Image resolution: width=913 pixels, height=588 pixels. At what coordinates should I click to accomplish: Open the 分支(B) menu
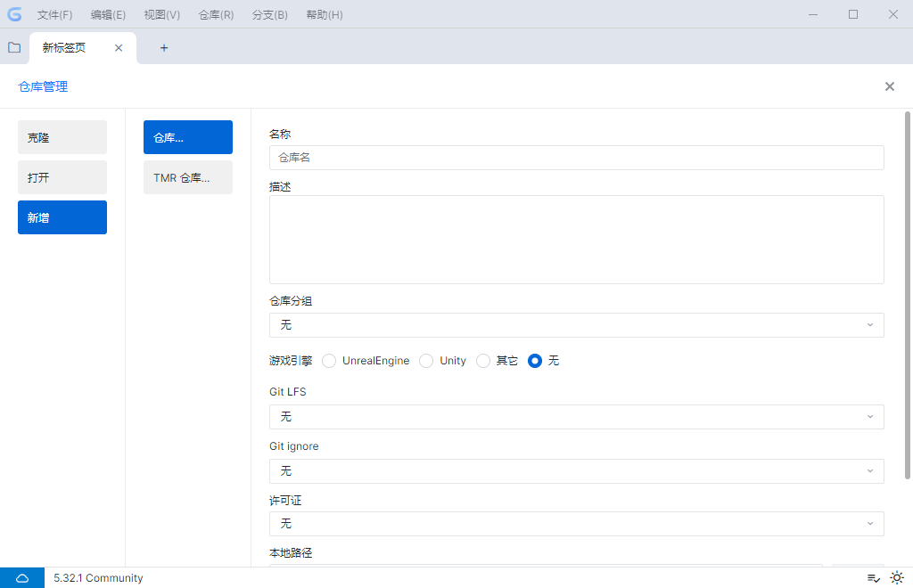pyautogui.click(x=269, y=14)
